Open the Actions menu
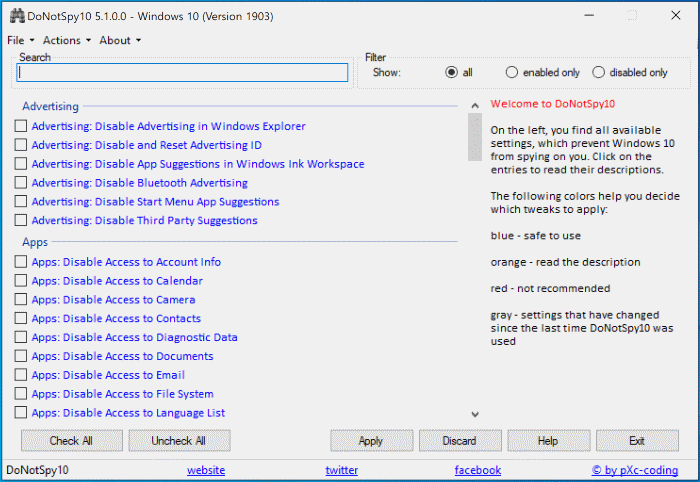 (67, 40)
